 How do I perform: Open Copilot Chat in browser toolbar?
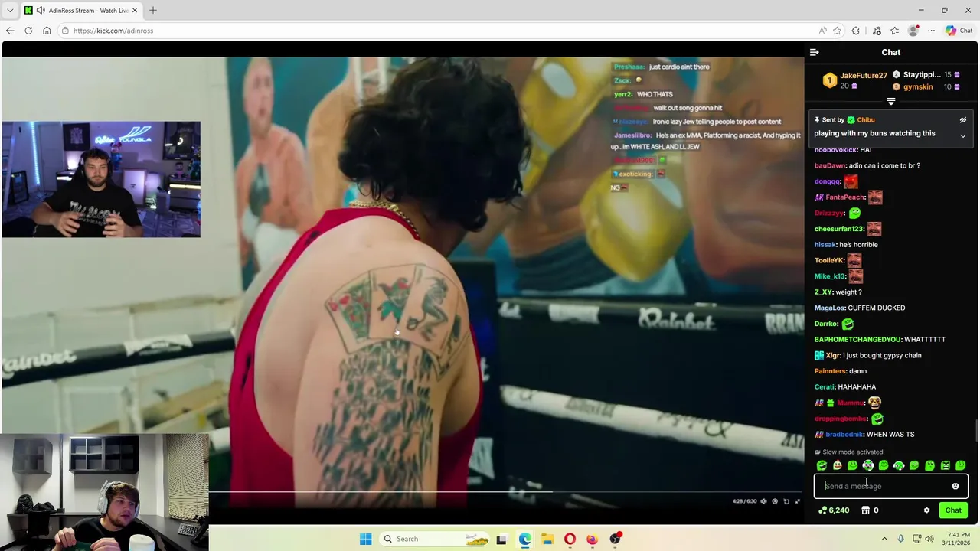click(959, 31)
